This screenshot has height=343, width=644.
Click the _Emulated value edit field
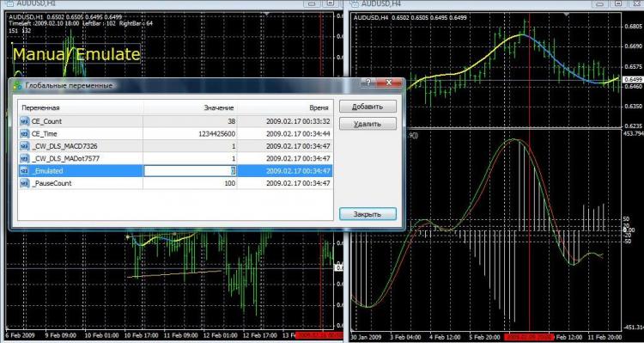point(190,171)
